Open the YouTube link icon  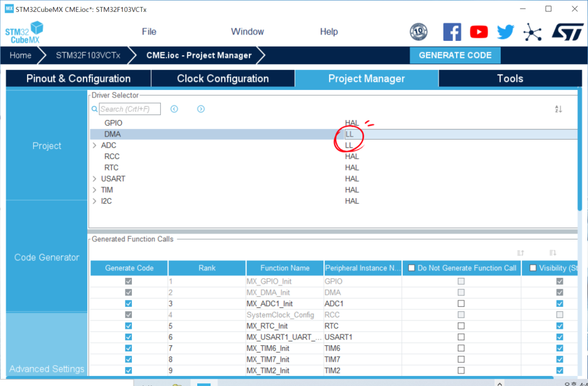point(479,32)
